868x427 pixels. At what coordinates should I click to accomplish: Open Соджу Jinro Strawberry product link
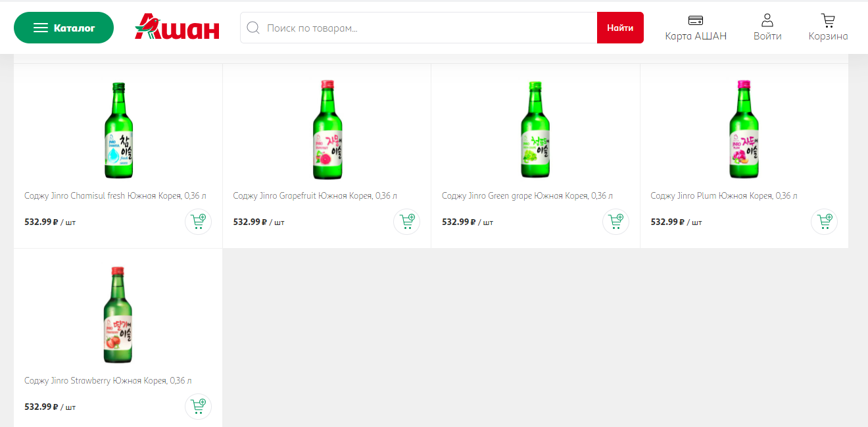click(108, 380)
